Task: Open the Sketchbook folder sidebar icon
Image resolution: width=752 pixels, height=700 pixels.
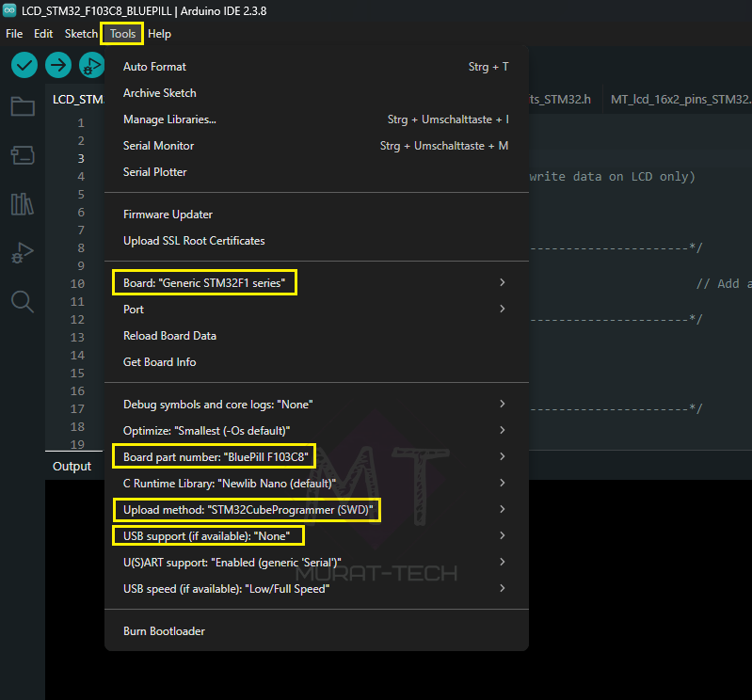Action: point(23,106)
